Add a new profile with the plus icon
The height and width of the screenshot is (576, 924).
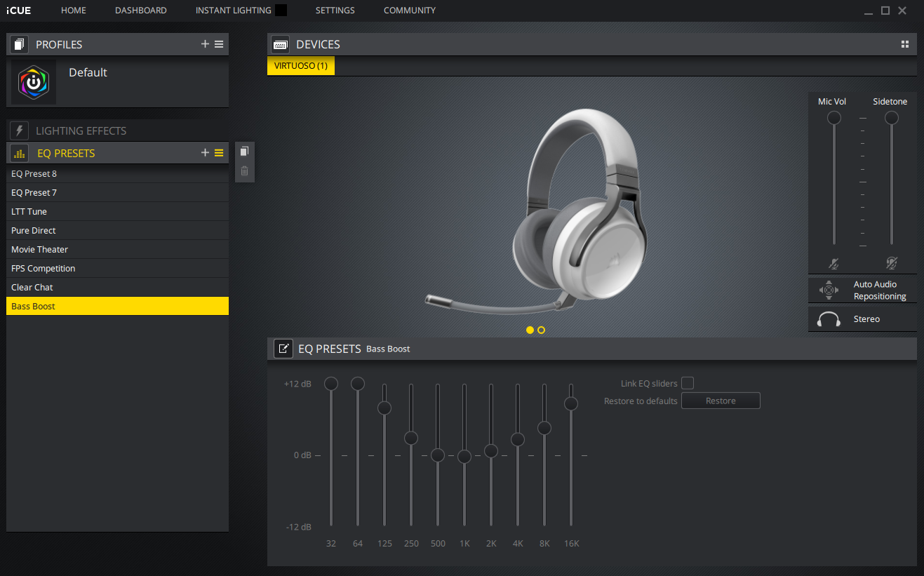click(205, 44)
